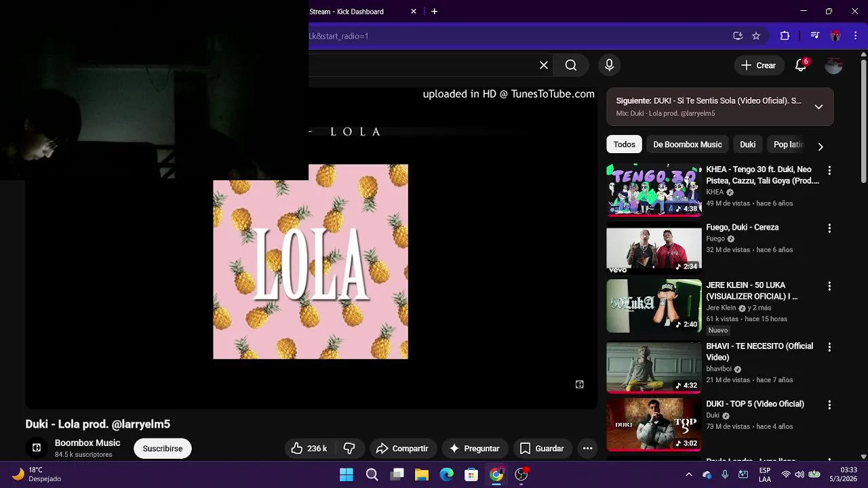The width and height of the screenshot is (868, 488).
Task: Click the magnifier search button
Action: 571,65
